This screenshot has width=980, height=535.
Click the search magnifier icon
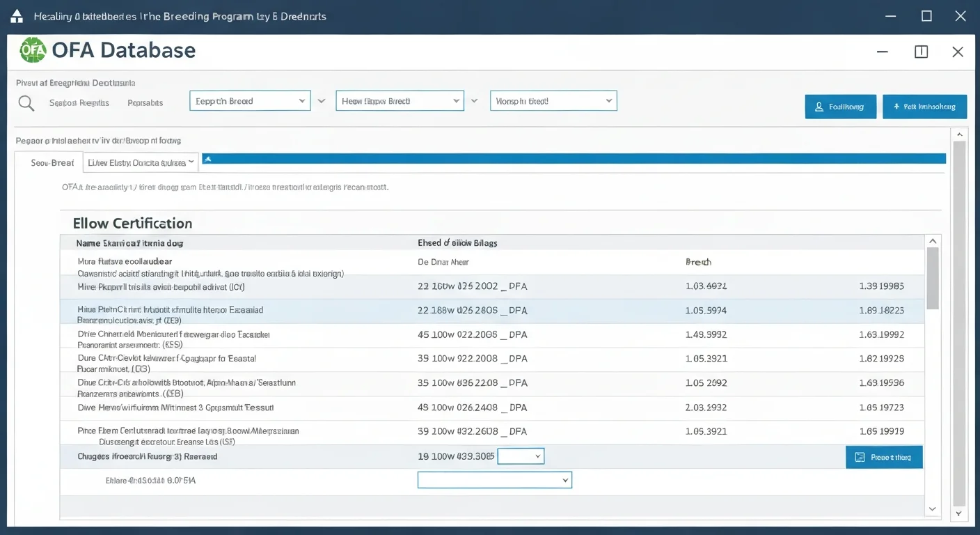(26, 102)
